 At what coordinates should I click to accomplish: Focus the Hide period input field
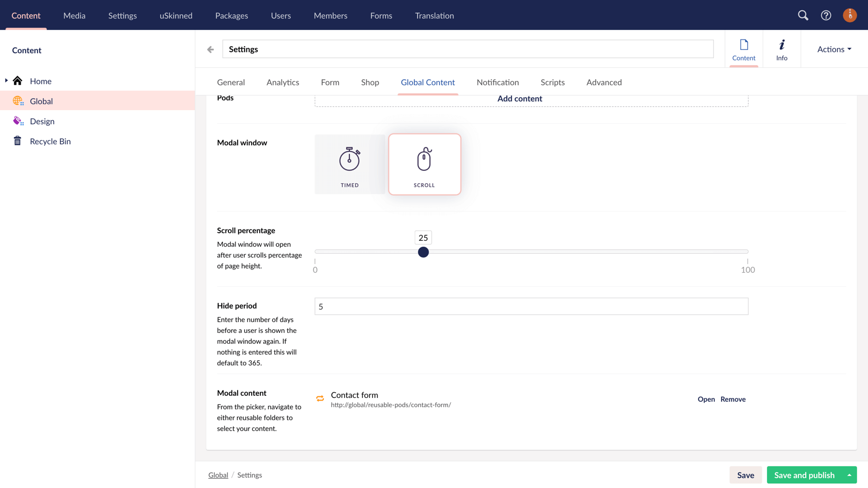click(531, 306)
